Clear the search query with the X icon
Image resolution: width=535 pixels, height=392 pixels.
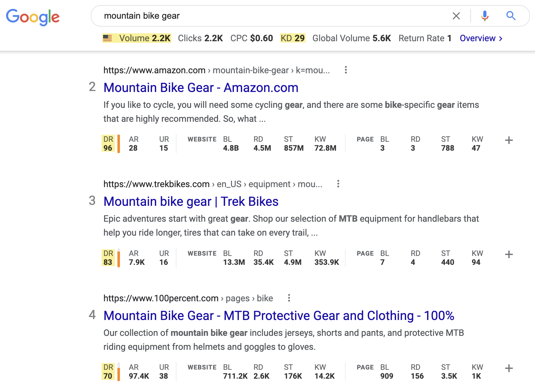click(x=456, y=16)
